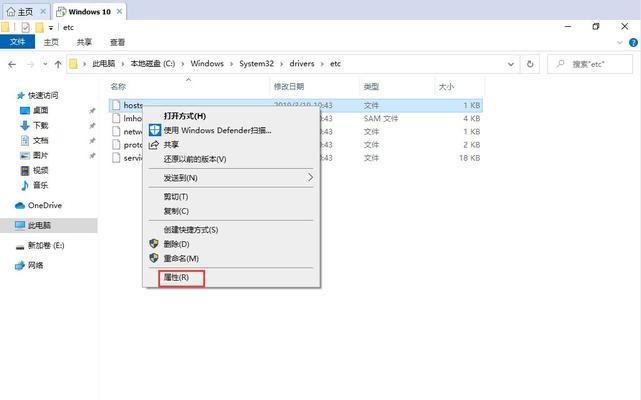Switch to the Home (主页) VM tab
The height and width of the screenshot is (400, 641).
[x=25, y=11]
